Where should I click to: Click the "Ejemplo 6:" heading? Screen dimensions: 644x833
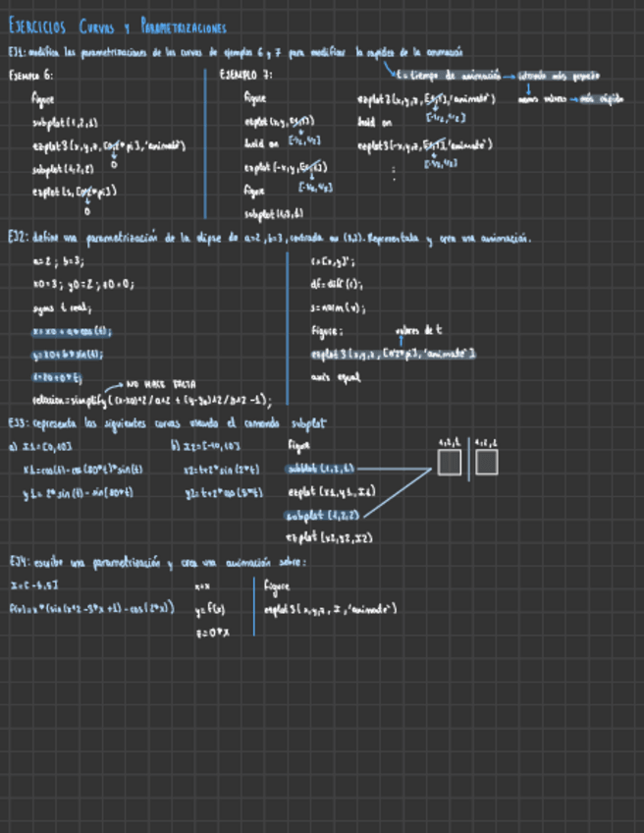[30, 76]
